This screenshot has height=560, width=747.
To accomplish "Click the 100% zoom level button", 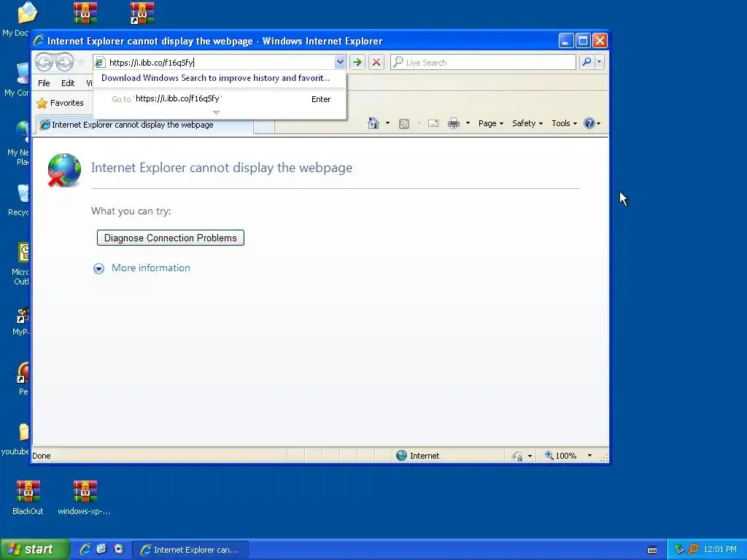I will click(561, 456).
